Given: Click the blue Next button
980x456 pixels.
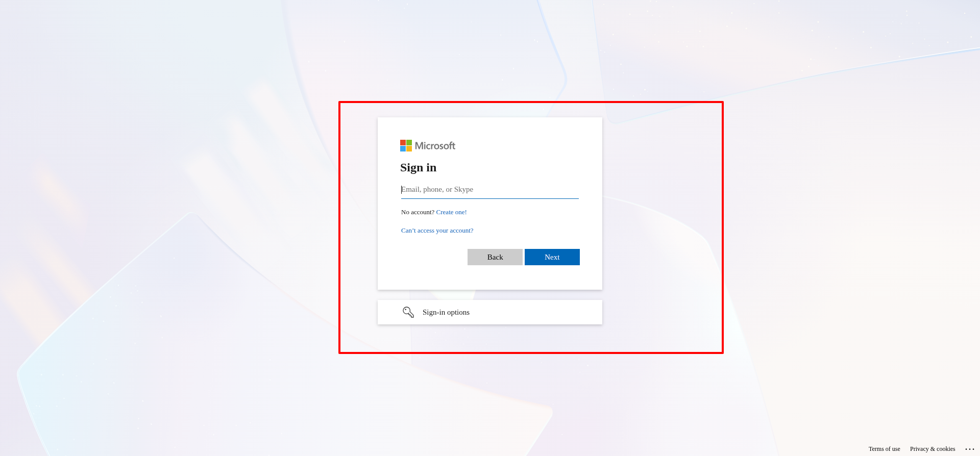Looking at the screenshot, I should click(552, 257).
